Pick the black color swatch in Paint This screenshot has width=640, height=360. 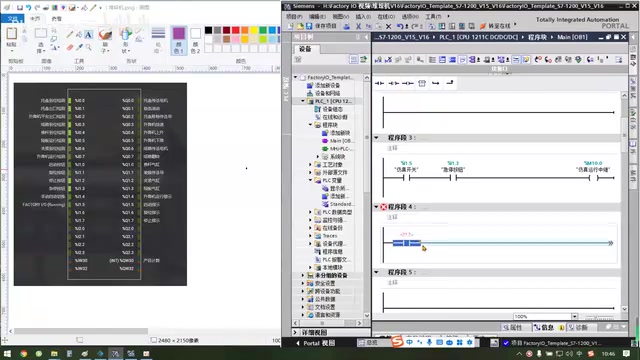pyautogui.click(x=208, y=30)
